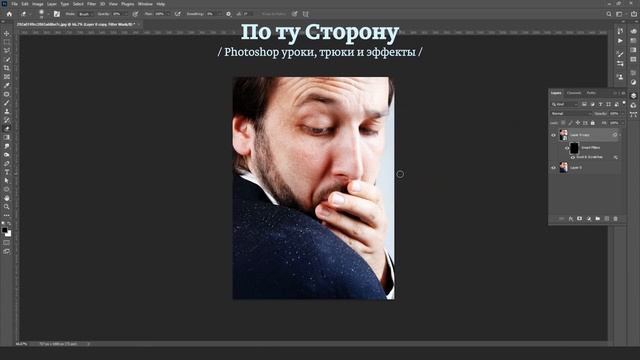Open the eraser Mode dropdown
The width and height of the screenshot is (640, 360).
pos(85,14)
